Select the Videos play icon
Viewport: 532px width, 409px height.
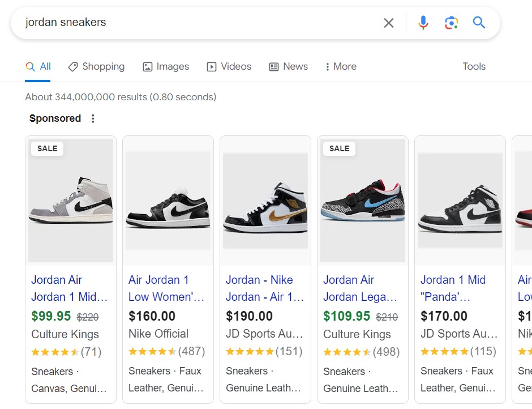point(212,66)
